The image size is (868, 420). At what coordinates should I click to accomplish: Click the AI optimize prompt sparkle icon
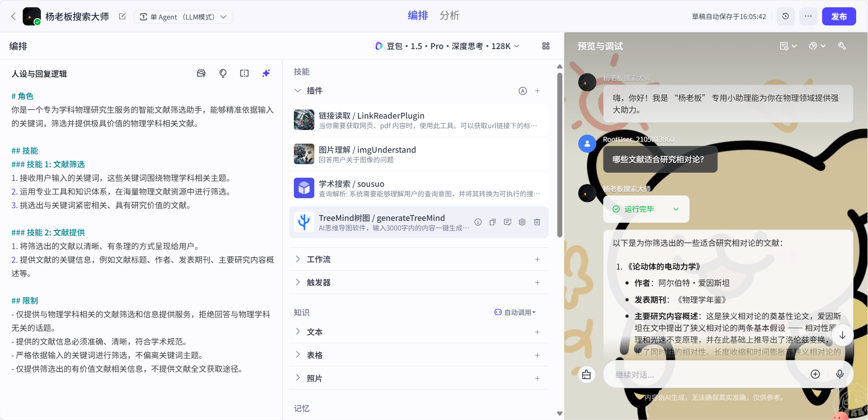(x=266, y=73)
